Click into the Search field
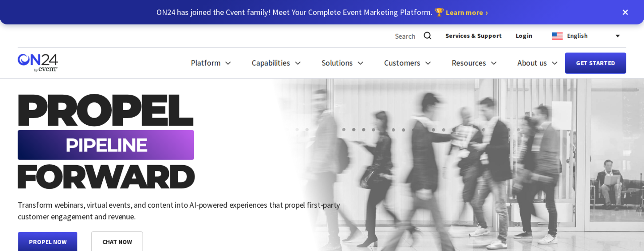 coord(405,36)
